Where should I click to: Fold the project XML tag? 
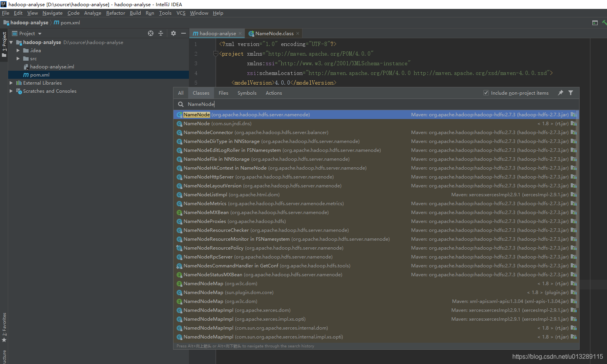[x=216, y=54]
